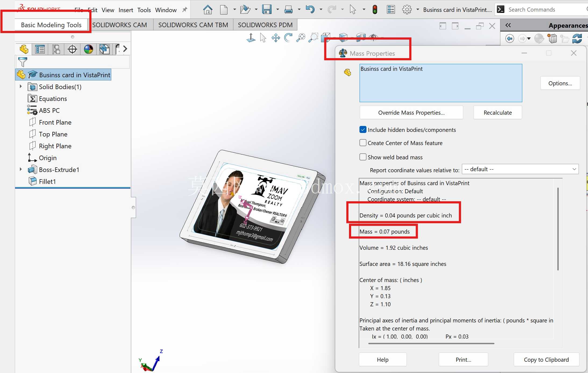The width and height of the screenshot is (588, 373).
Task: Pin the menu bar with pushpin
Action: click(184, 10)
